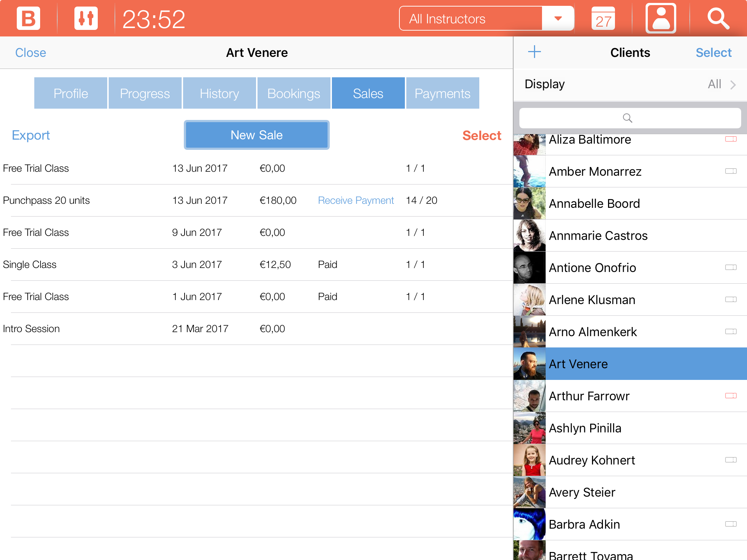Screen dimensions: 747x560
Task: Open the calendar icon showing 27
Action: pyautogui.click(x=603, y=18)
